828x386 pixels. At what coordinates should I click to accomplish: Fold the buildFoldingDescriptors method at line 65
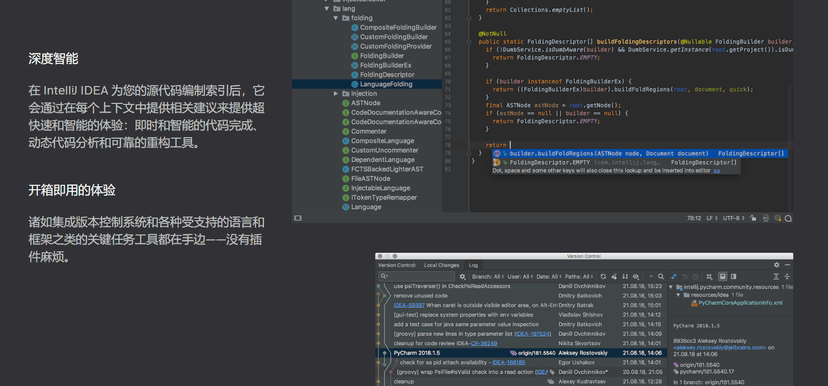click(469, 42)
